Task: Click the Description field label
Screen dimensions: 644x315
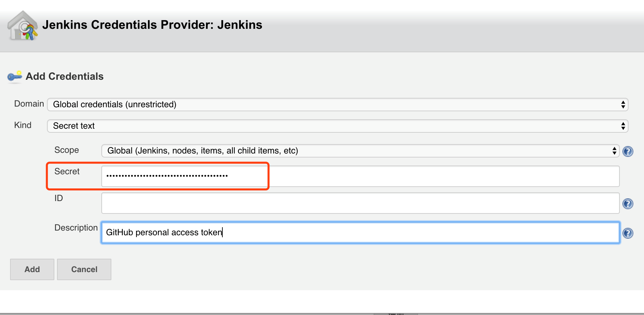Action: (76, 228)
